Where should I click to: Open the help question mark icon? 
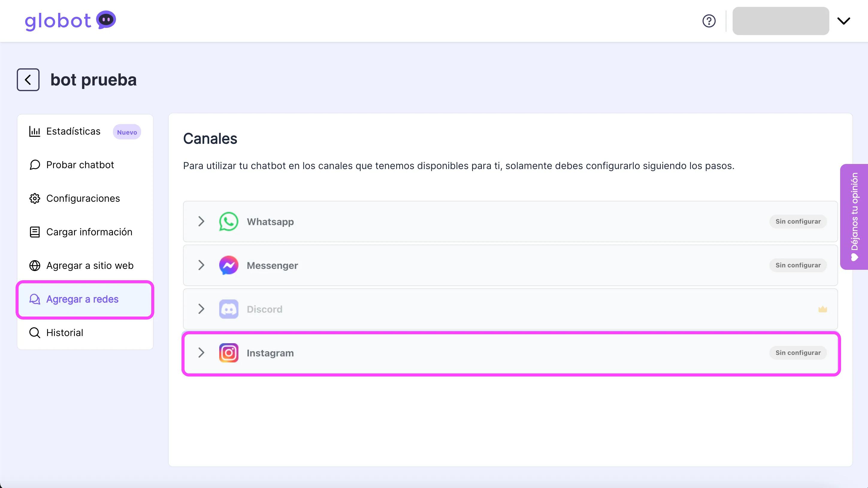pos(709,21)
